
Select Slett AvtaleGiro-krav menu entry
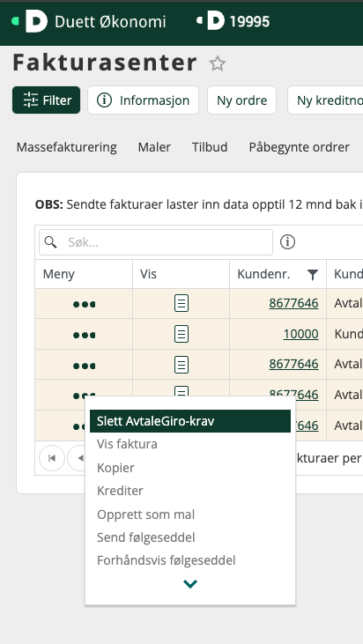click(x=190, y=421)
